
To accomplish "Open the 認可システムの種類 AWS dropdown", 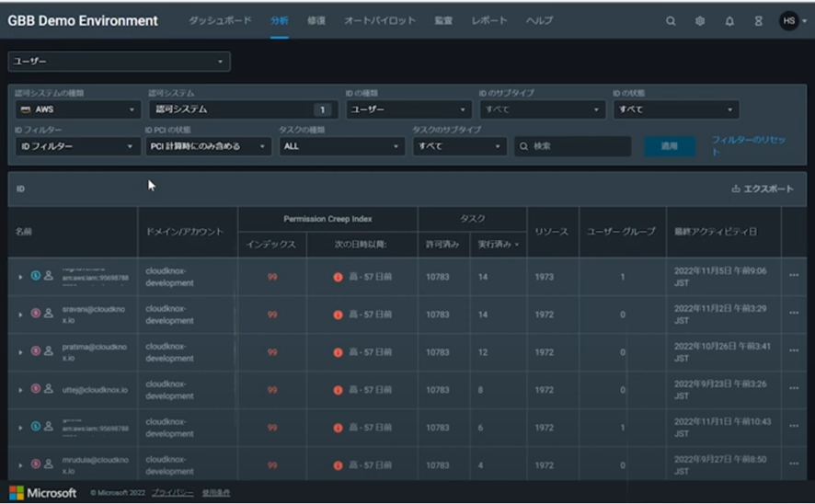I will click(x=78, y=109).
